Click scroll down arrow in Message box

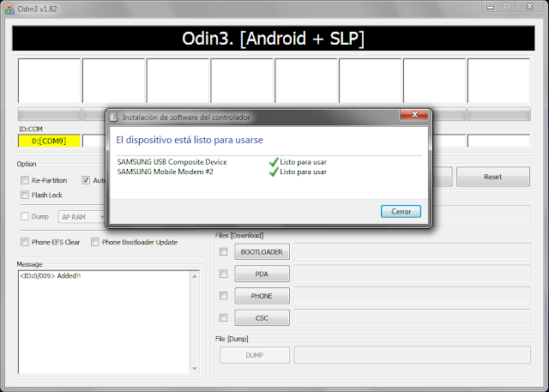click(195, 369)
